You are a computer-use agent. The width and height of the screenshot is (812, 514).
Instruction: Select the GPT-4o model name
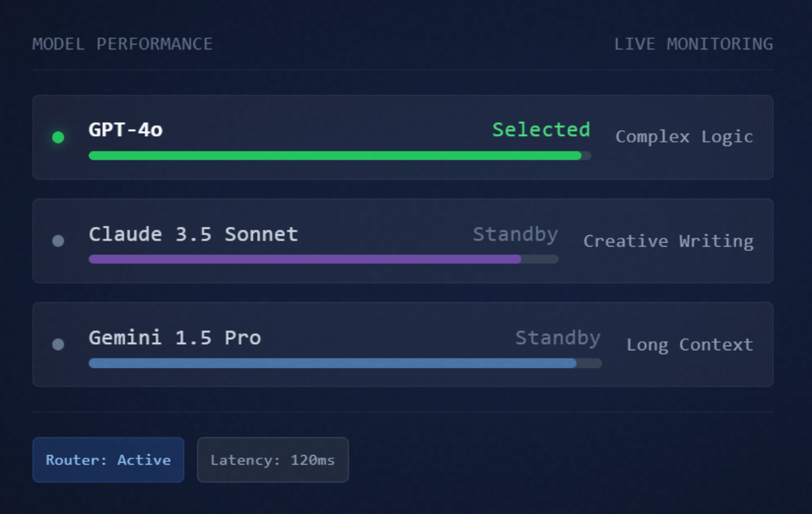(x=125, y=130)
